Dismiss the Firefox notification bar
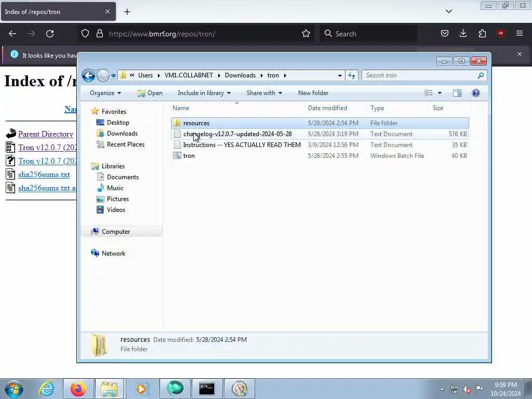The width and height of the screenshot is (532, 399). [x=520, y=54]
